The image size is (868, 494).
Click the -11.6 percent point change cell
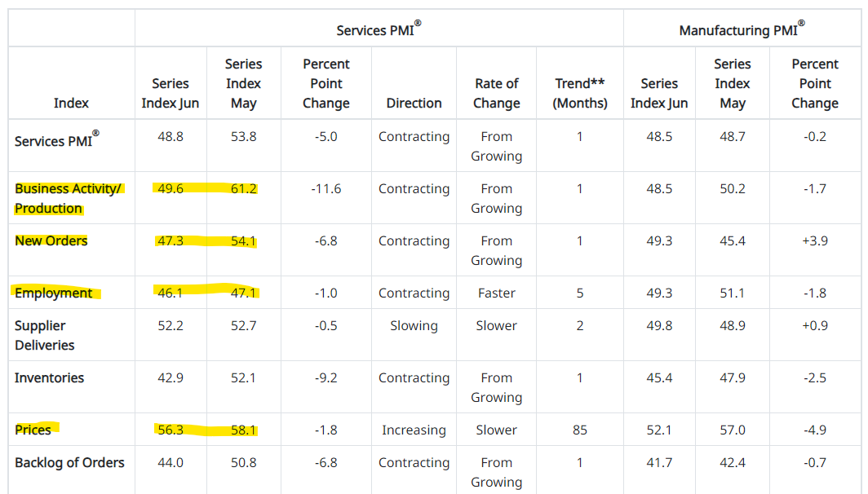pos(325,188)
